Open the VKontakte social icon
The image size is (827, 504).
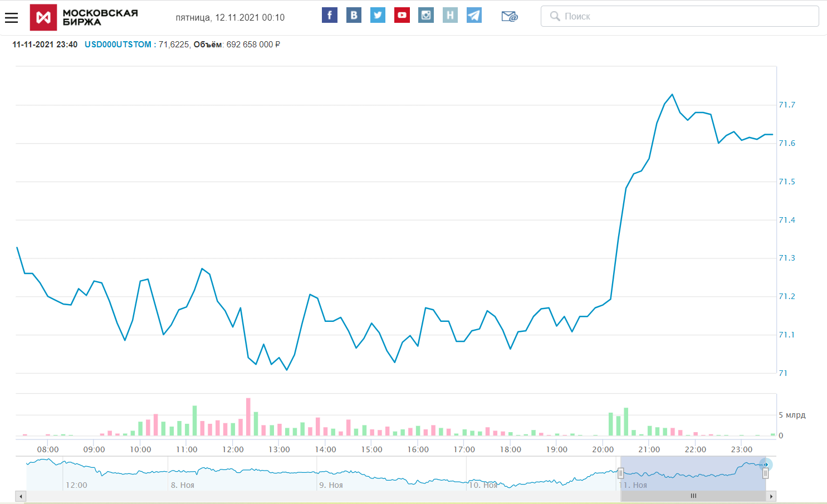coord(354,16)
